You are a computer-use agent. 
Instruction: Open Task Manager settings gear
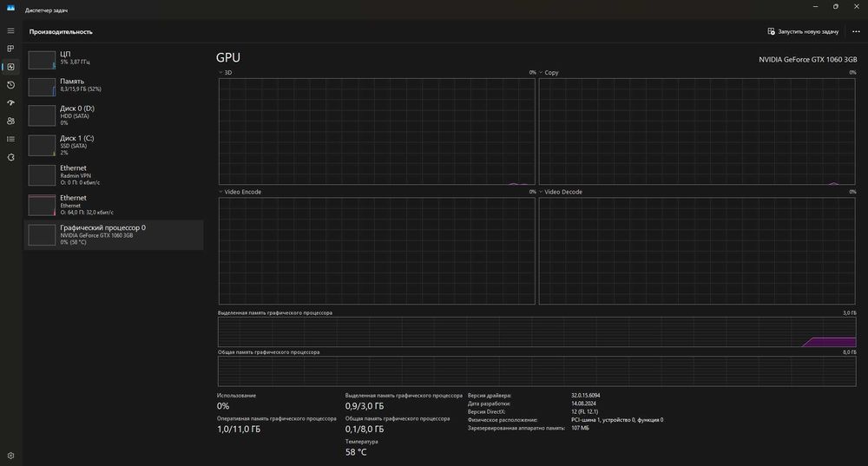coord(10,456)
